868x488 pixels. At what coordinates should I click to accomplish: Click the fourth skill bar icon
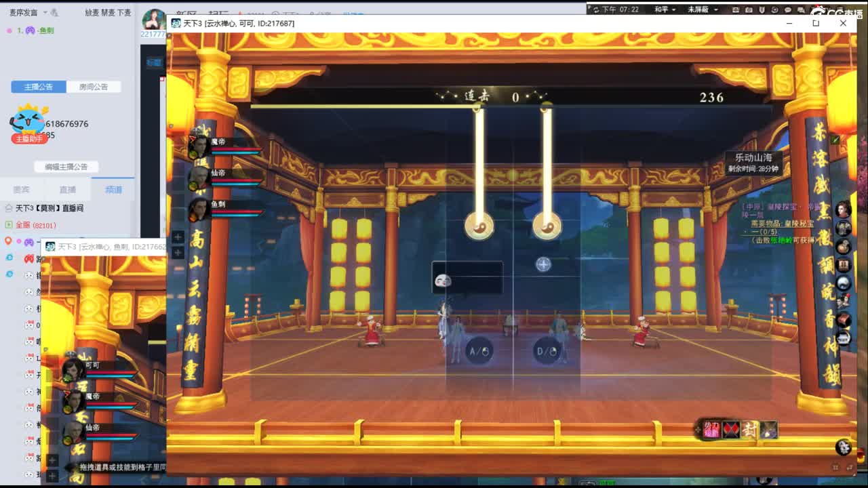768,430
